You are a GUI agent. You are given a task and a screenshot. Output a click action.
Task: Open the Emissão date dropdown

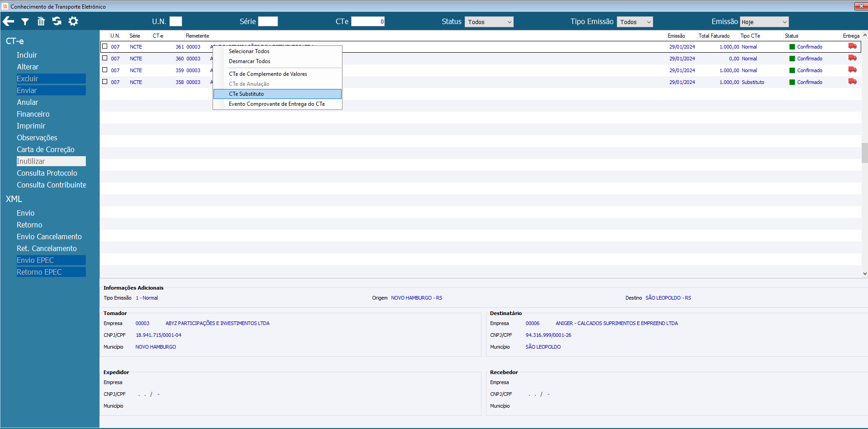pyautogui.click(x=764, y=22)
